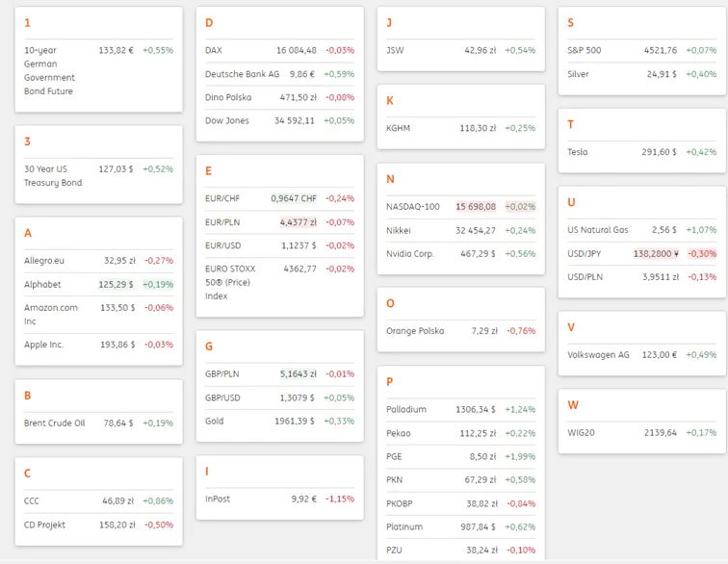Click the 16 084,48 DAX value
Image resolution: width=728 pixels, height=564 pixels.
click(x=297, y=50)
